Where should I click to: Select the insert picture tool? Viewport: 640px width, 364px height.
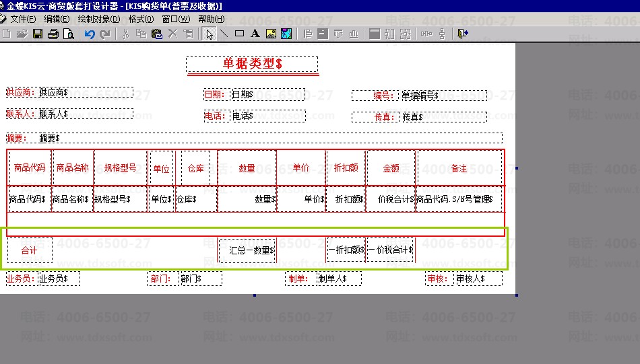pyautogui.click(x=271, y=34)
